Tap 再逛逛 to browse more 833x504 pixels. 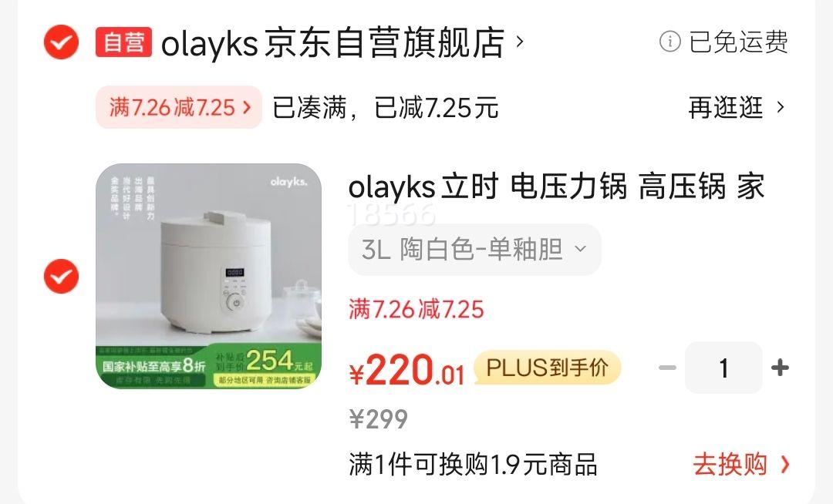point(726,108)
